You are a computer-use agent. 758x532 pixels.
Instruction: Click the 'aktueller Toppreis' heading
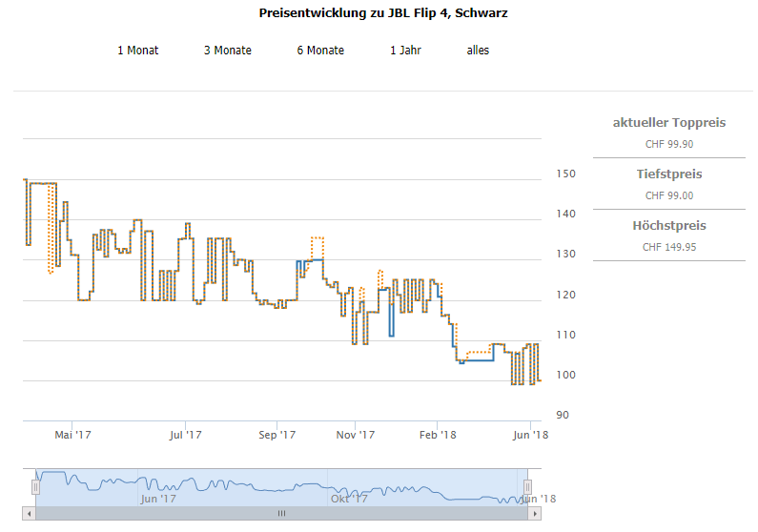pos(668,123)
